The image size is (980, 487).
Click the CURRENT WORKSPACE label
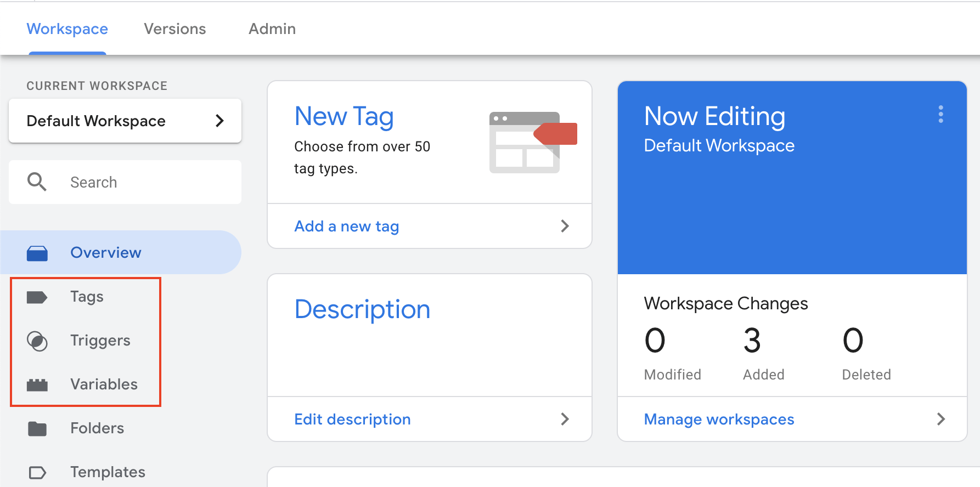click(x=97, y=86)
